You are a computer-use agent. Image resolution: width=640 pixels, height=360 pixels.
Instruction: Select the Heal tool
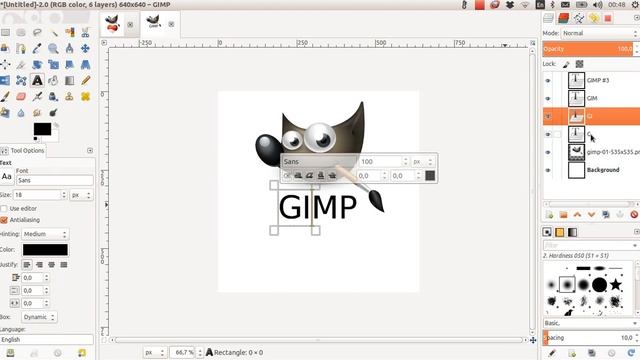pos(85,97)
